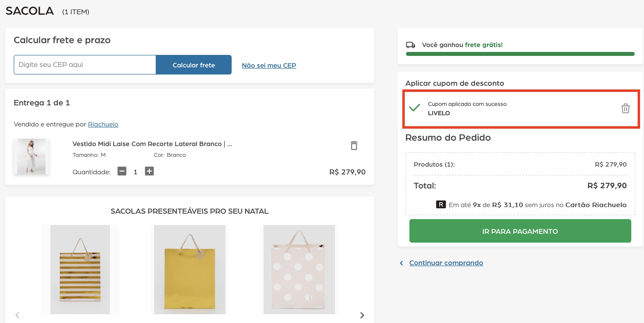
Task: Open the Continuar comprando link
Action: pyautogui.click(x=446, y=263)
